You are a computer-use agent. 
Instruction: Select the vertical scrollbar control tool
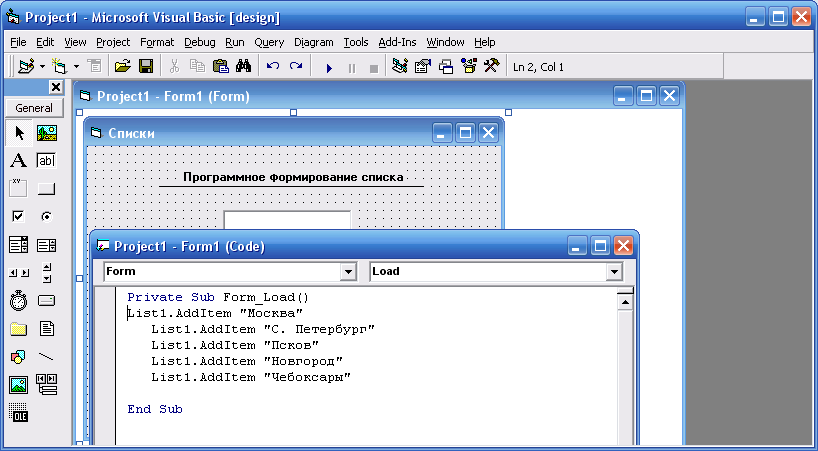click(x=47, y=273)
